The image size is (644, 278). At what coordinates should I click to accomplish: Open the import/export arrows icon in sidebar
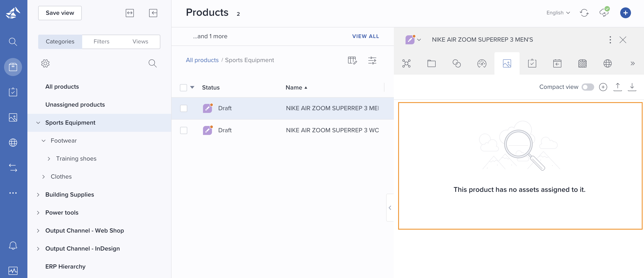click(13, 168)
